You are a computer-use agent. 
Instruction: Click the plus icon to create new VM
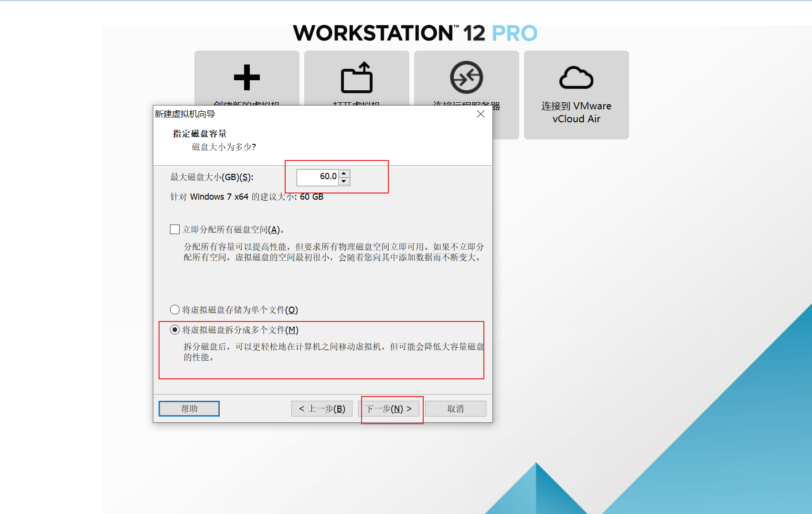(246, 77)
